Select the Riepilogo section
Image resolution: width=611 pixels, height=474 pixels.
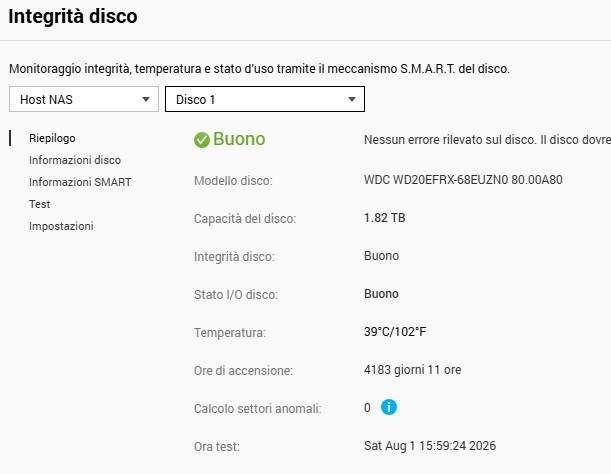pyautogui.click(x=52, y=138)
